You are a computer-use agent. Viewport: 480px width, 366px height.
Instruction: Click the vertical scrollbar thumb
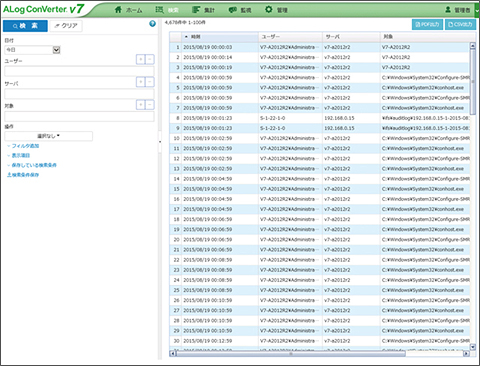point(473,82)
